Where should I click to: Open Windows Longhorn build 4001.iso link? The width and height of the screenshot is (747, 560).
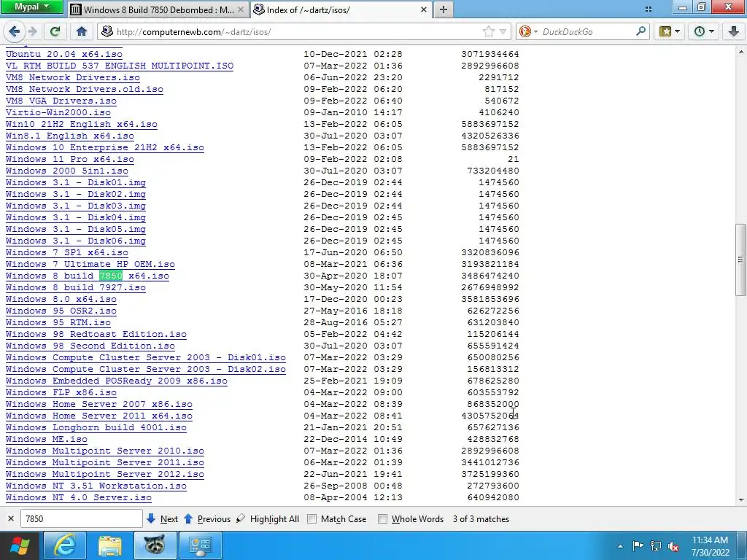pyautogui.click(x=96, y=427)
